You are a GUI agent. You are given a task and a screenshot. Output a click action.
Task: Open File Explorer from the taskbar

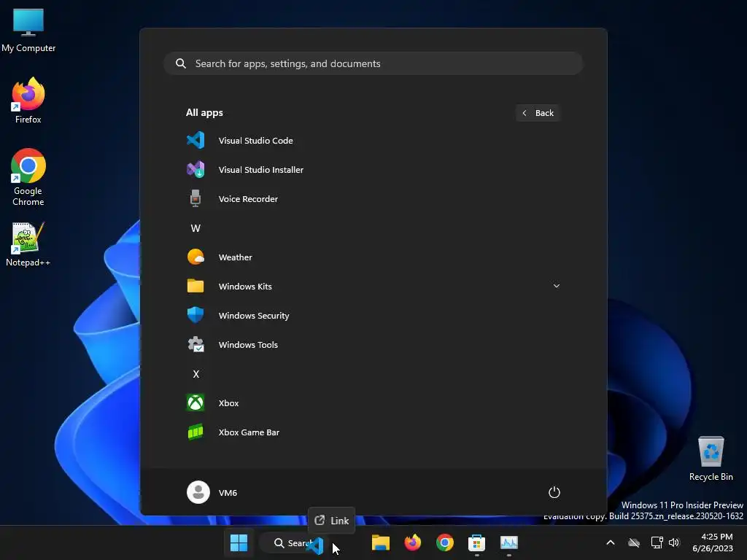381,542
